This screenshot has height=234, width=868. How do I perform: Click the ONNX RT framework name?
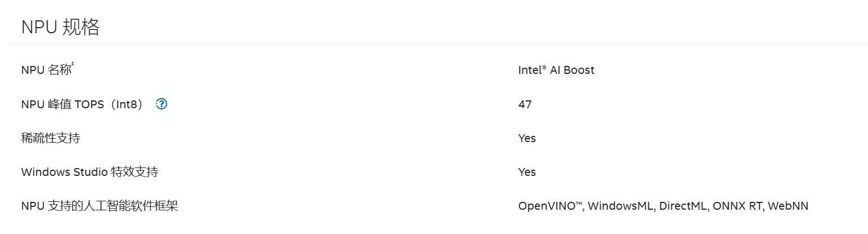(737, 206)
